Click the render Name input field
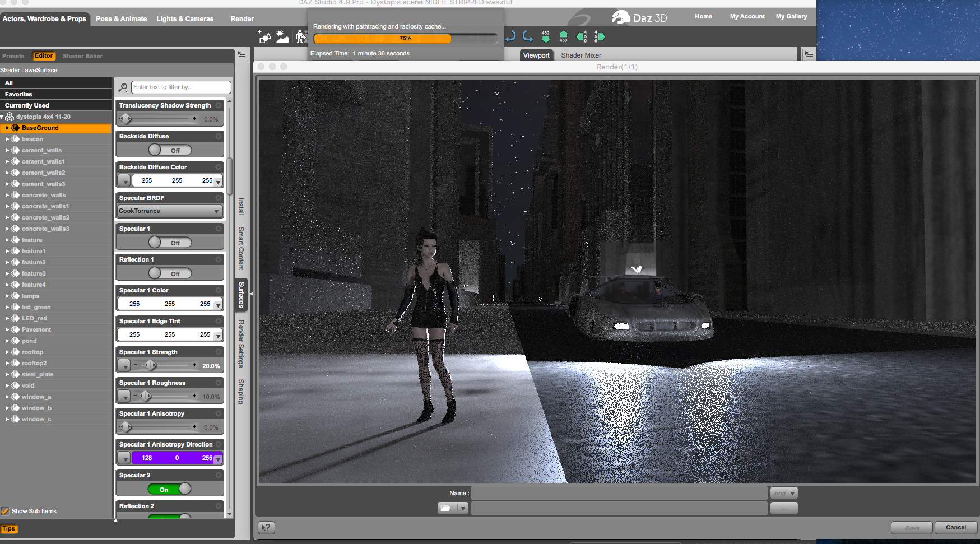The height and width of the screenshot is (544, 980). pos(620,493)
